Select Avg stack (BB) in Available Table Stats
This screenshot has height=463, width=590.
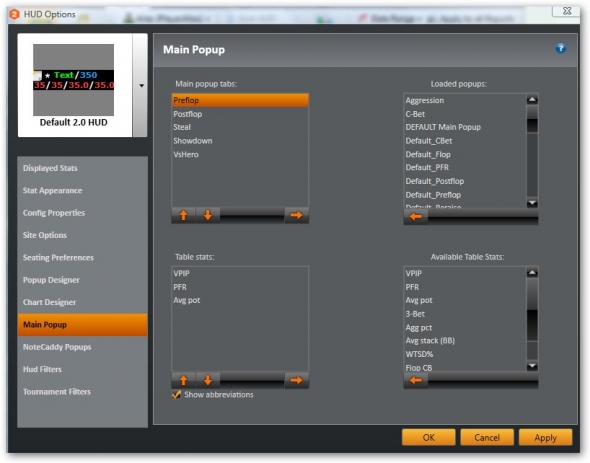[465, 341]
